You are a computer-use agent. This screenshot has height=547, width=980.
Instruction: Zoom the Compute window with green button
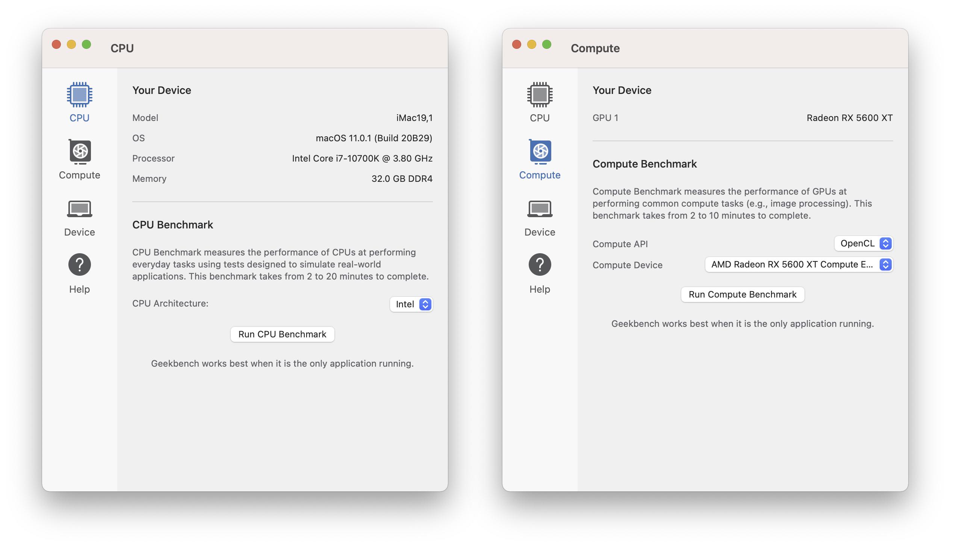click(x=547, y=44)
